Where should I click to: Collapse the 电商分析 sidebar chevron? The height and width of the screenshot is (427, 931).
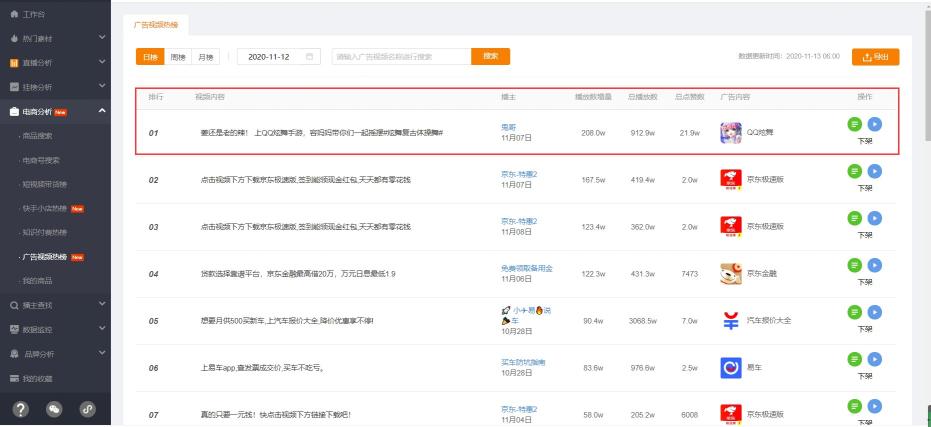click(102, 110)
